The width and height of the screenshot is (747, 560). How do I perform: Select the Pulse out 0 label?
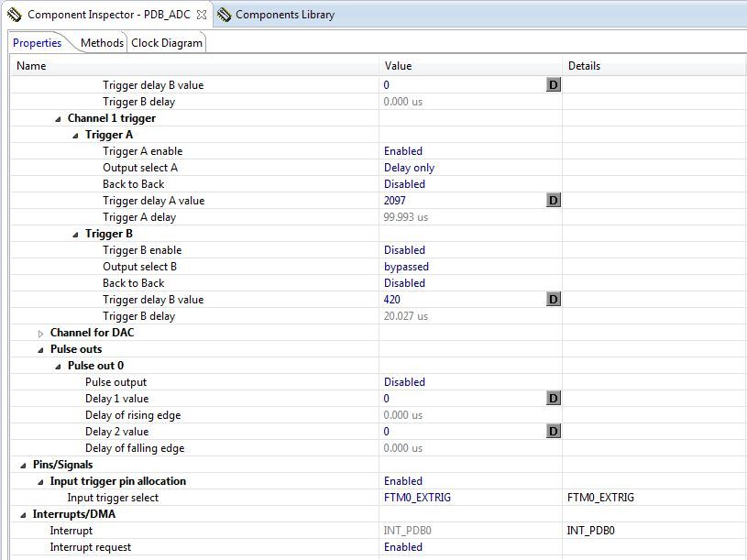pyautogui.click(x=95, y=366)
